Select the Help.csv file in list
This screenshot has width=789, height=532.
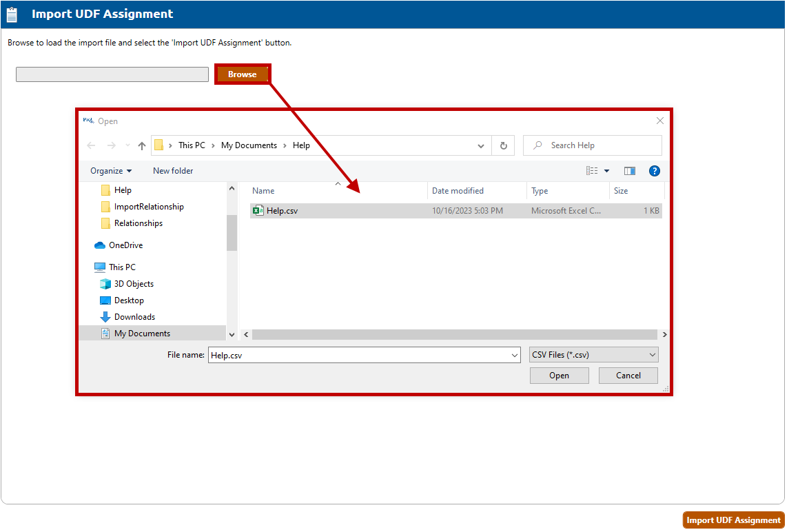point(282,211)
